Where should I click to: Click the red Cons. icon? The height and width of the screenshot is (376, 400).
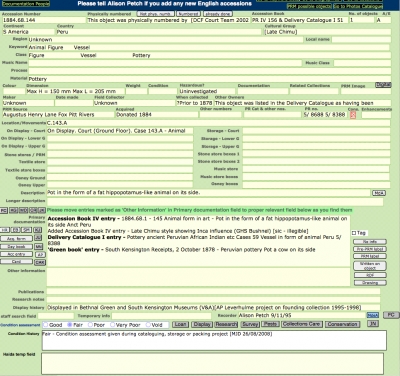click(353, 115)
